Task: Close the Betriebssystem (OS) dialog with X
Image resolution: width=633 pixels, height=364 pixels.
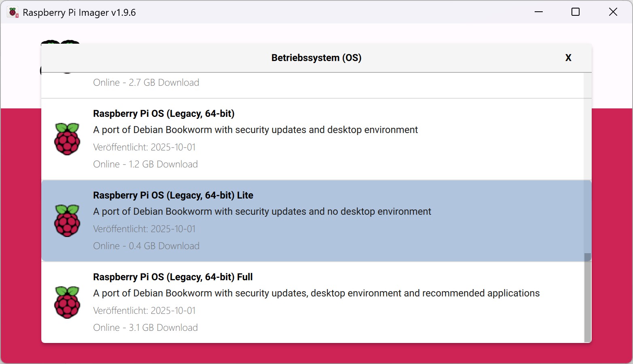Action: [x=568, y=58]
